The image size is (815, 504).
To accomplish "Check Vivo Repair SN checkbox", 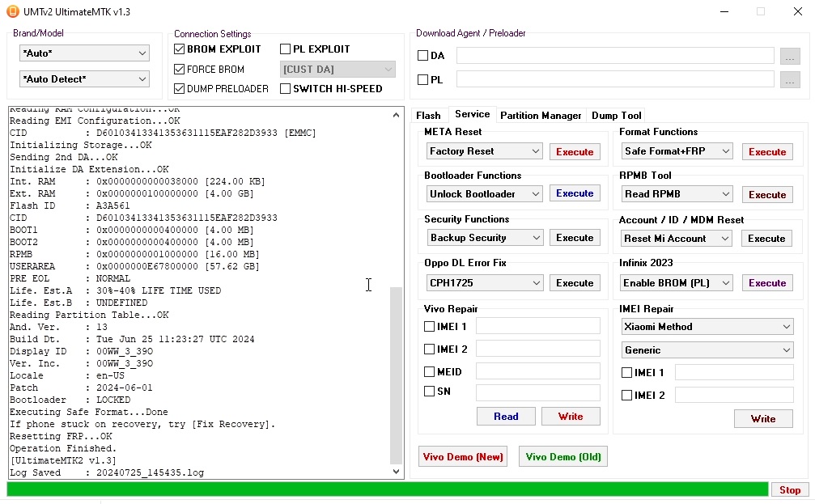I will tap(429, 392).
